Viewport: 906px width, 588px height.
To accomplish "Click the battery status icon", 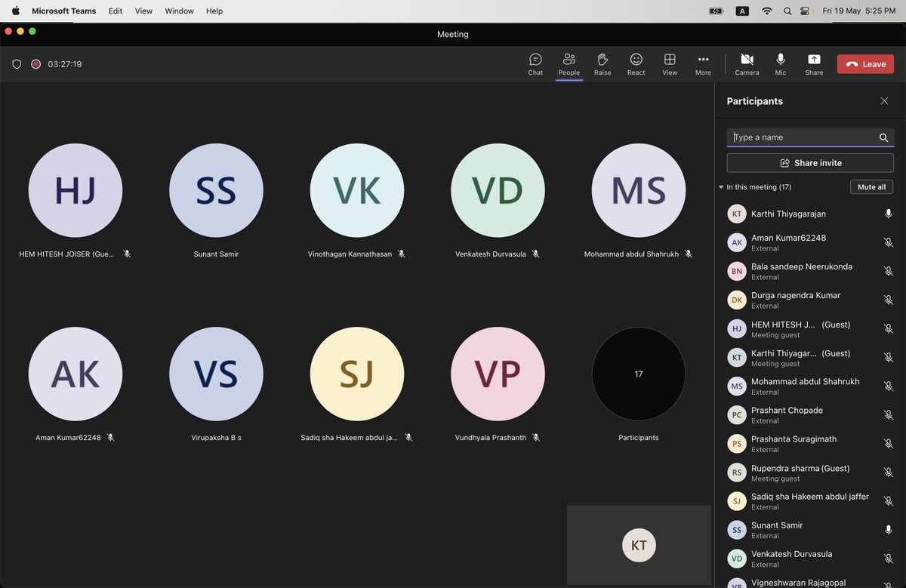I will point(716,11).
